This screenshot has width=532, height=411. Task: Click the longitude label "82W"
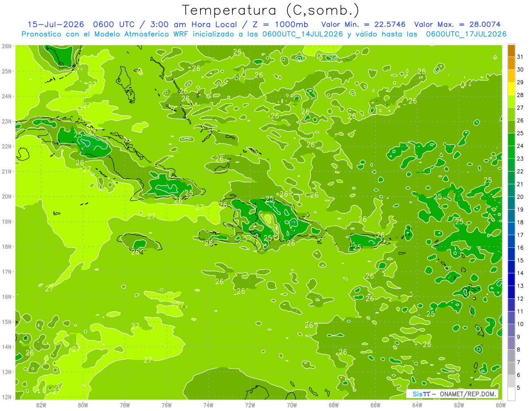pos(41,405)
